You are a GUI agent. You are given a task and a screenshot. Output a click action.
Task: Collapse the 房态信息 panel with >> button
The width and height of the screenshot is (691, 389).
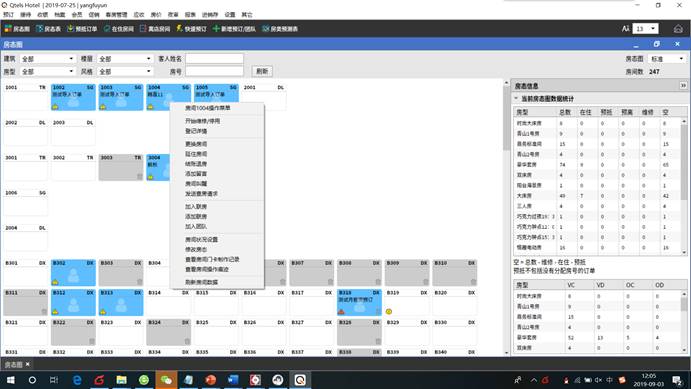tap(683, 85)
